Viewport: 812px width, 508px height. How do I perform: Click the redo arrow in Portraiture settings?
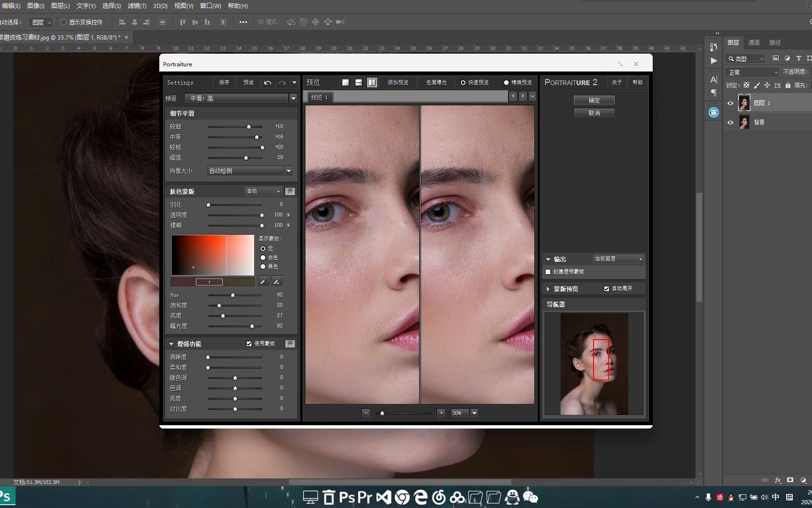tap(282, 83)
